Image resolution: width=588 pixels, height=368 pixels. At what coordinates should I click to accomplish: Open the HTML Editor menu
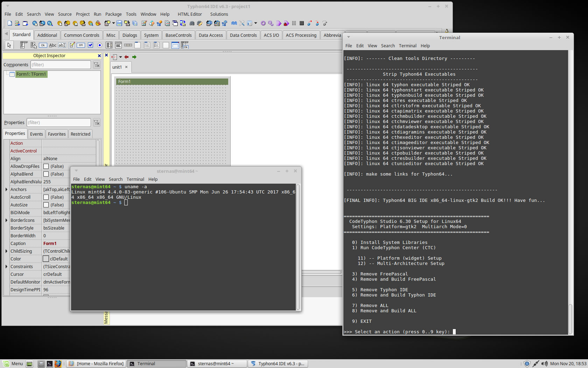[190, 14]
